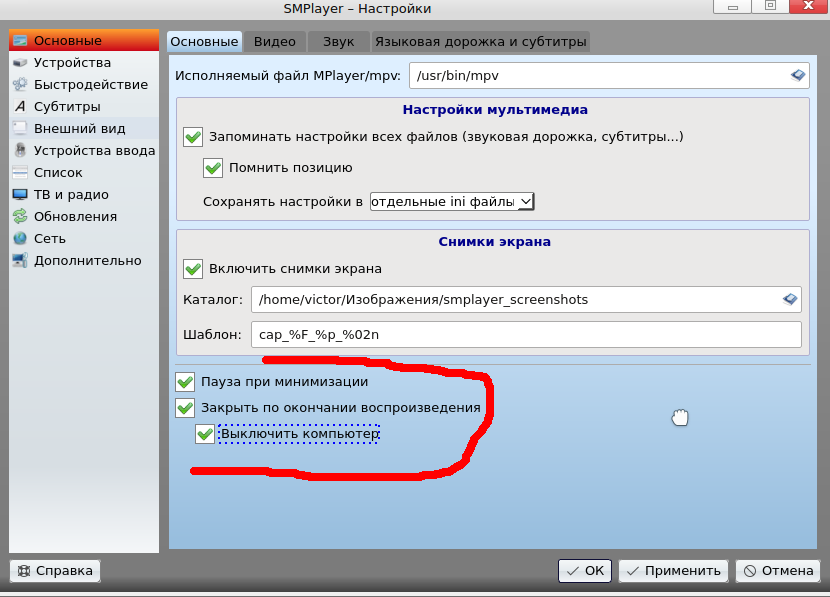
Task: Browse for the MPlayer/mpv executable file
Action: [798, 75]
